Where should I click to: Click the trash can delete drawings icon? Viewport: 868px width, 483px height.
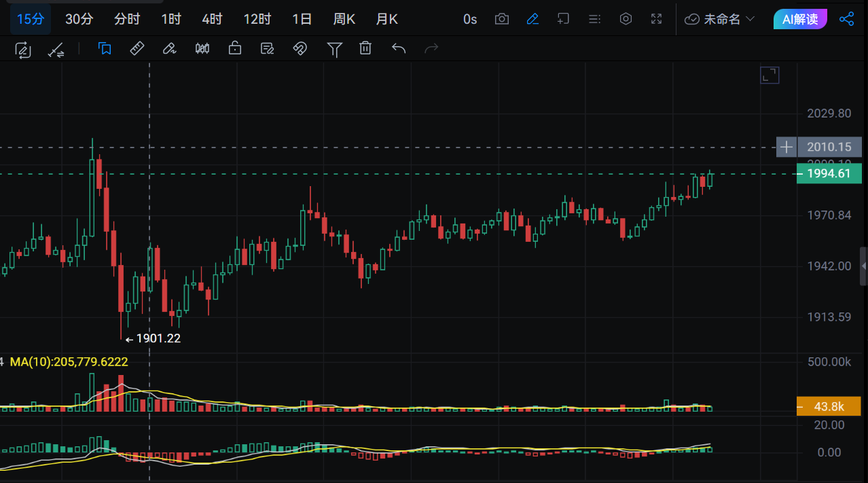point(365,48)
